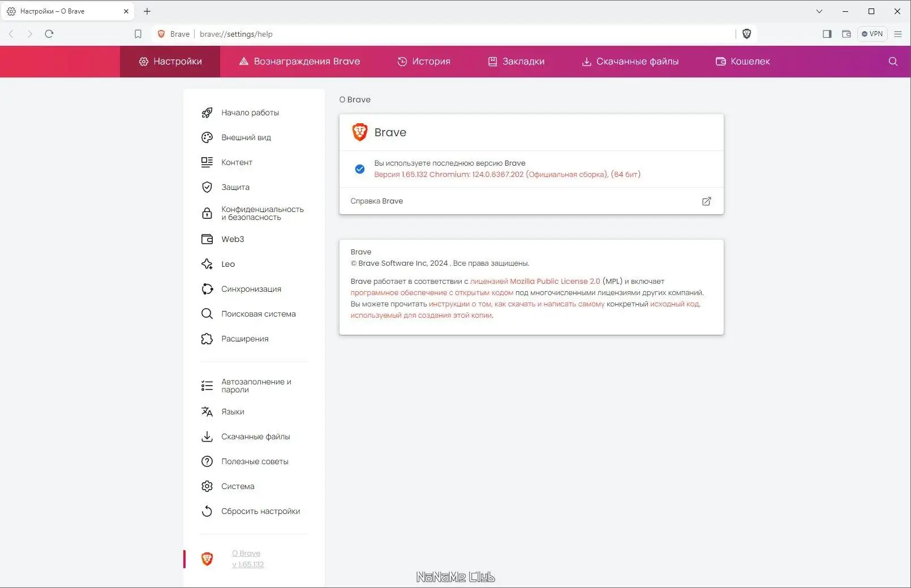
Task: Open 'программное обеспечение с открытым кодом' link
Action: (432, 292)
